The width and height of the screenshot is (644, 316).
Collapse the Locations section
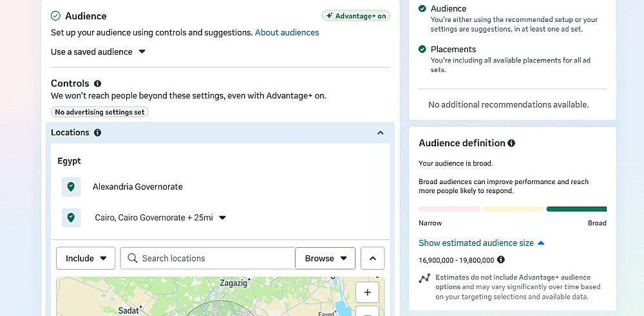point(381,133)
